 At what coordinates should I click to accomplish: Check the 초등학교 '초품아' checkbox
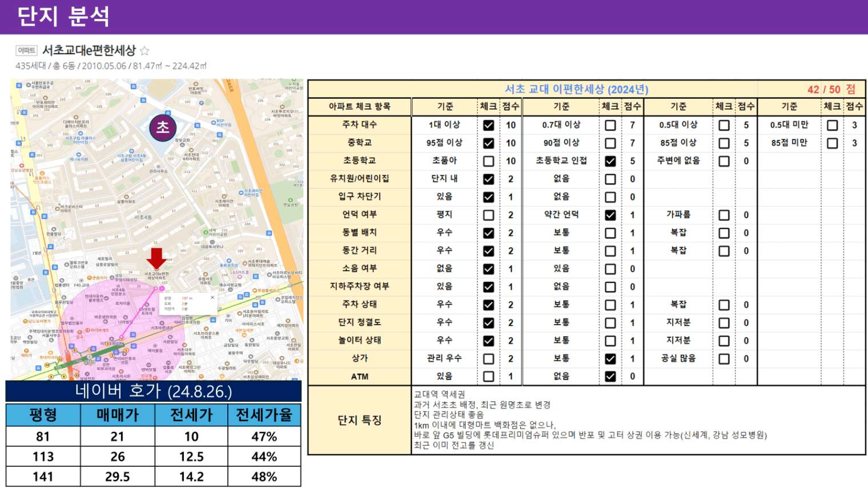[488, 161]
